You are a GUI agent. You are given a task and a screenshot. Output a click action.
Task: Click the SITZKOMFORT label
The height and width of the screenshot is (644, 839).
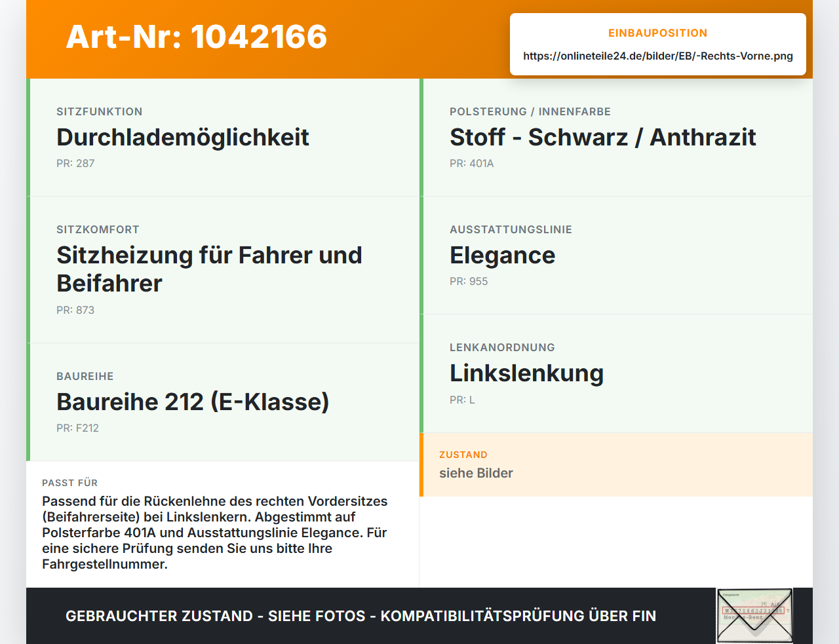98,229
